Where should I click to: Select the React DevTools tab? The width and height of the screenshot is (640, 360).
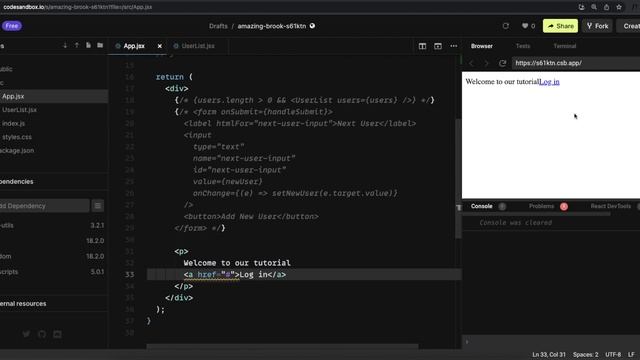pos(611,207)
